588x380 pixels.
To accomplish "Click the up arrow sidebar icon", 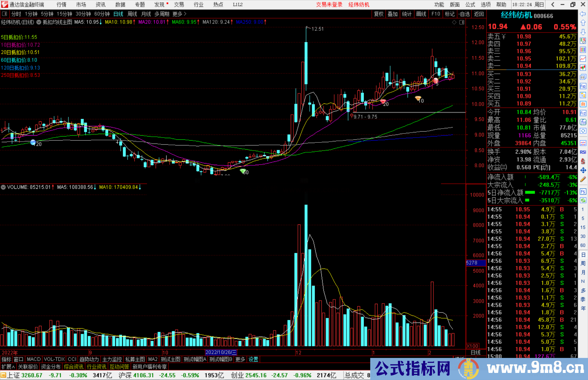I will 583,23.
